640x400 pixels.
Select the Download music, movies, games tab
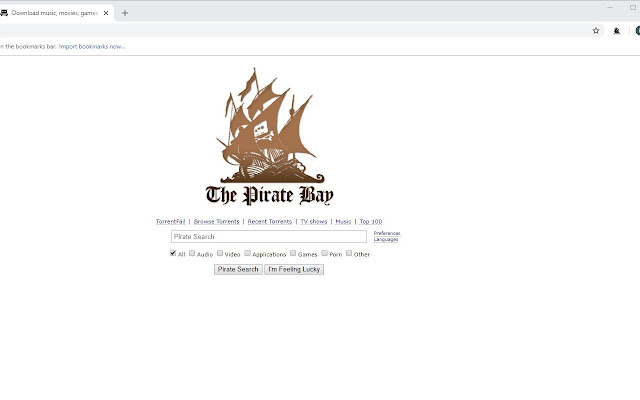(55, 13)
